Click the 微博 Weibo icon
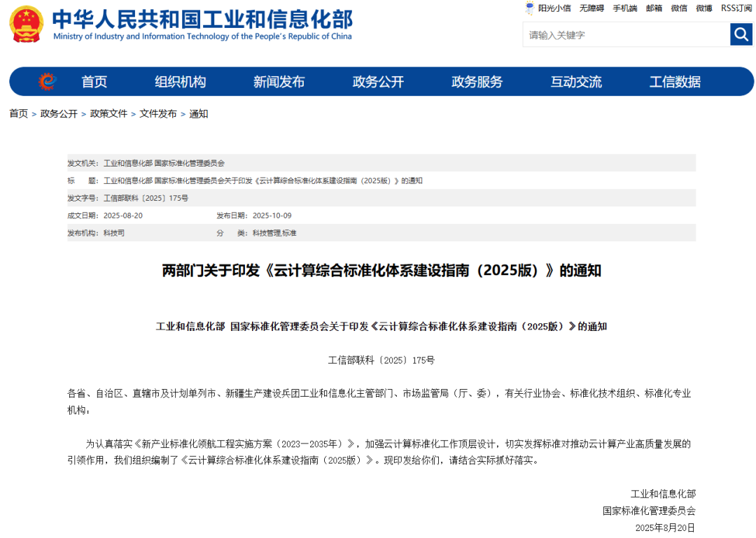 coord(703,8)
